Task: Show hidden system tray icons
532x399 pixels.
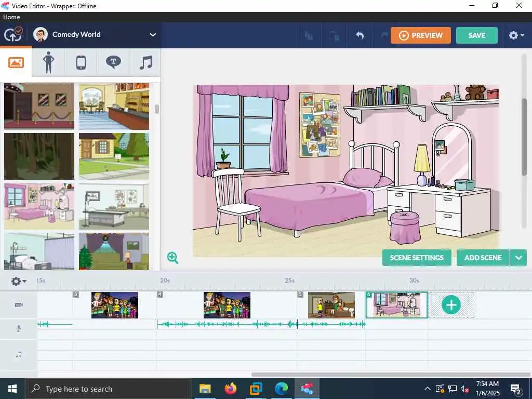Action: pyautogui.click(x=428, y=389)
